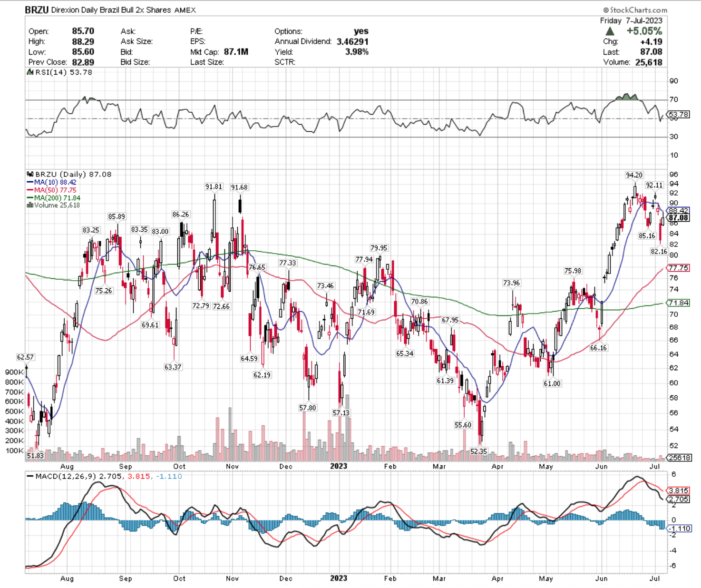
Task: Click the Nov label on price time axis
Action: [232, 466]
